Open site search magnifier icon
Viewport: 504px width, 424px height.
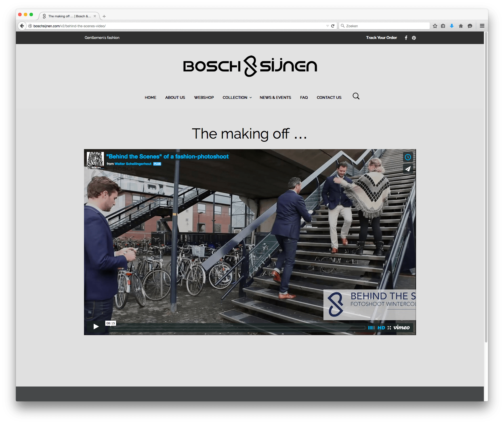[x=356, y=96]
